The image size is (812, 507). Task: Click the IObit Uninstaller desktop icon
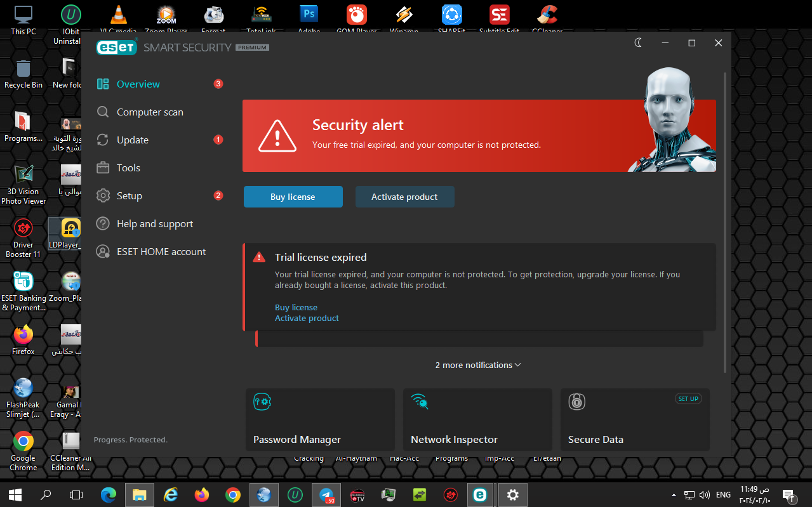click(70, 25)
